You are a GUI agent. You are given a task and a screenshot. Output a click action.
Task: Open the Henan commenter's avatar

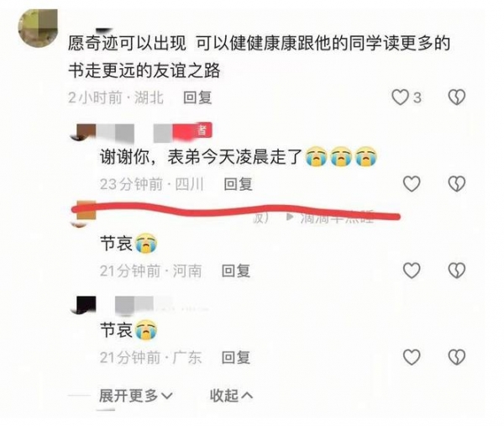pyautogui.click(x=83, y=213)
